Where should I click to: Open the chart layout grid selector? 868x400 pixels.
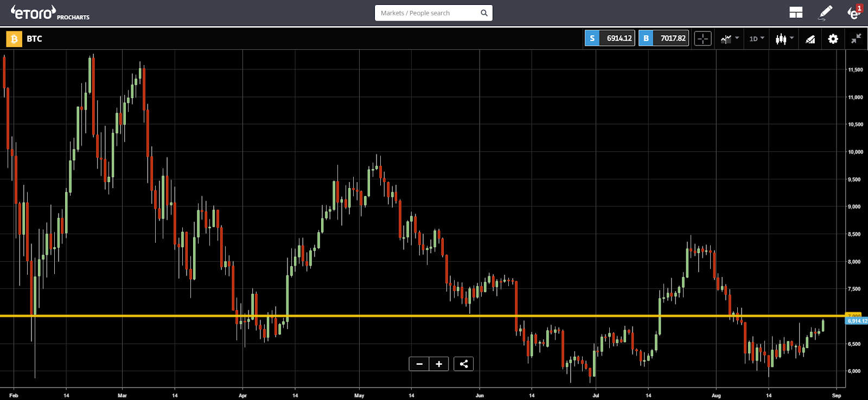(796, 12)
